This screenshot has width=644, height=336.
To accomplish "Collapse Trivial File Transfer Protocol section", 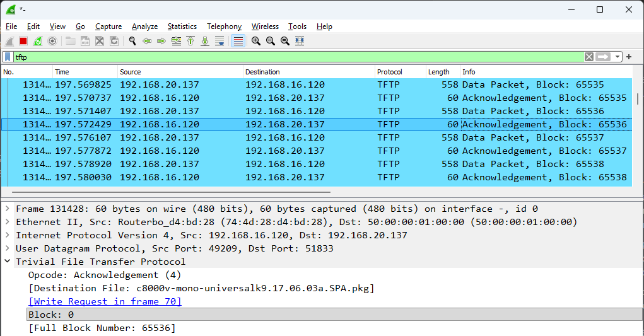I will (8, 262).
